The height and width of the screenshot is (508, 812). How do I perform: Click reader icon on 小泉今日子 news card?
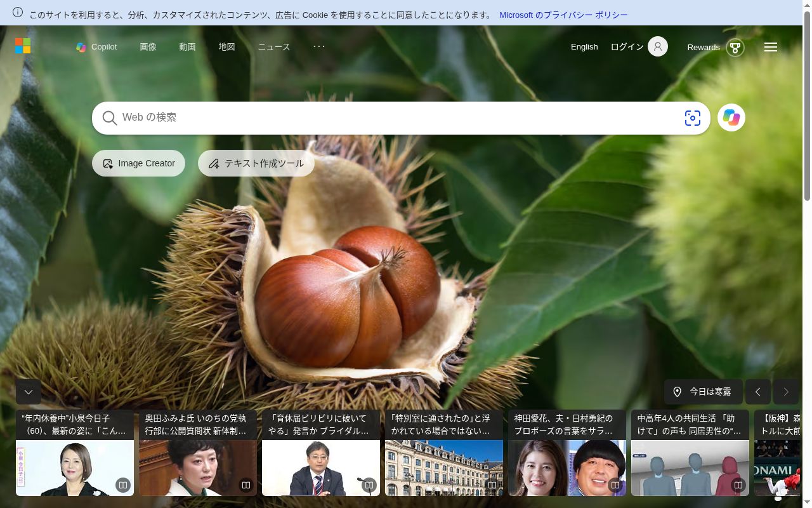(123, 485)
